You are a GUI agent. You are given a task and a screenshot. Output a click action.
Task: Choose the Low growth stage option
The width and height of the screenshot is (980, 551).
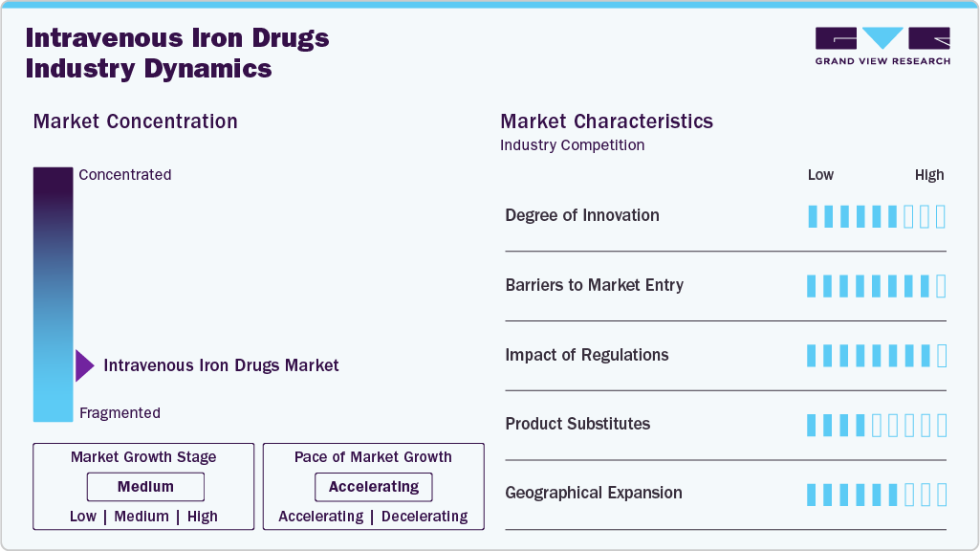[x=83, y=517]
